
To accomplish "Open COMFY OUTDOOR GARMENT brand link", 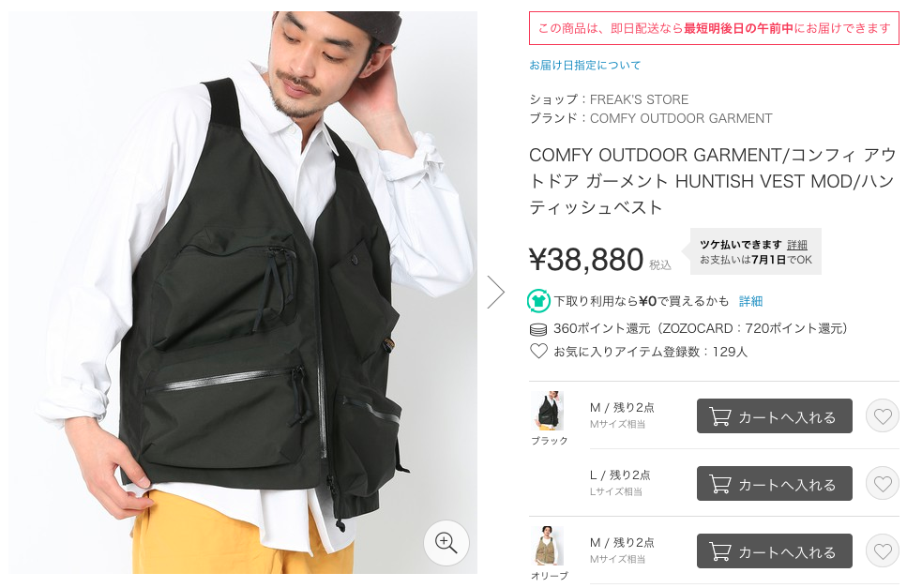I will [681, 118].
